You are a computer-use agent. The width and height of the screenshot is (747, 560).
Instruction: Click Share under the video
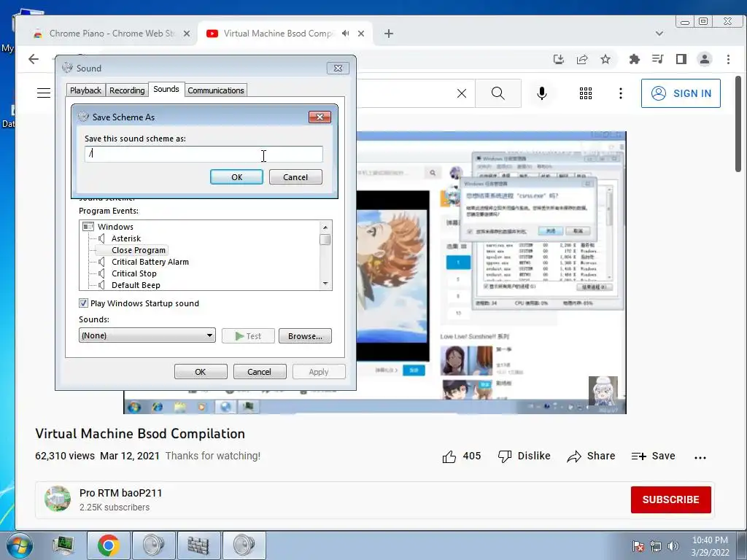point(591,456)
